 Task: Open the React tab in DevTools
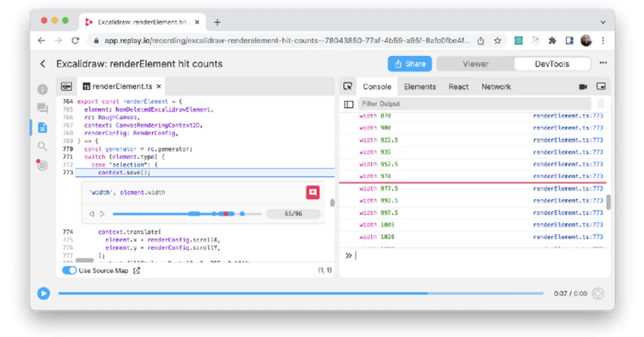point(458,86)
